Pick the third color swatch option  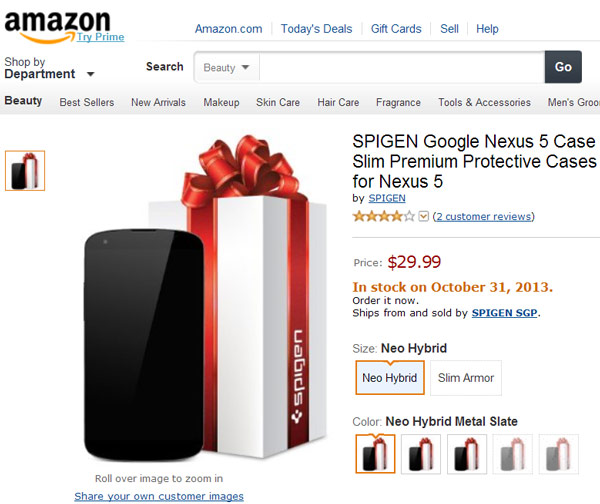467,453
